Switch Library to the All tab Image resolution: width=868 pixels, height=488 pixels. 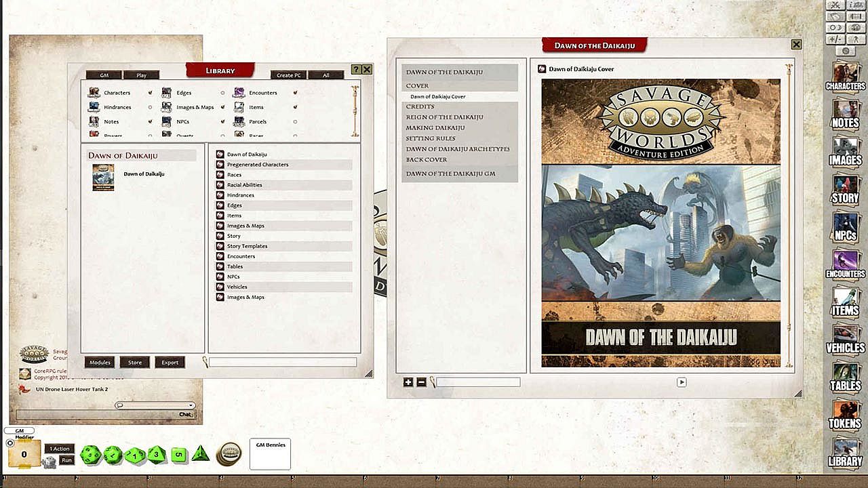click(x=325, y=75)
